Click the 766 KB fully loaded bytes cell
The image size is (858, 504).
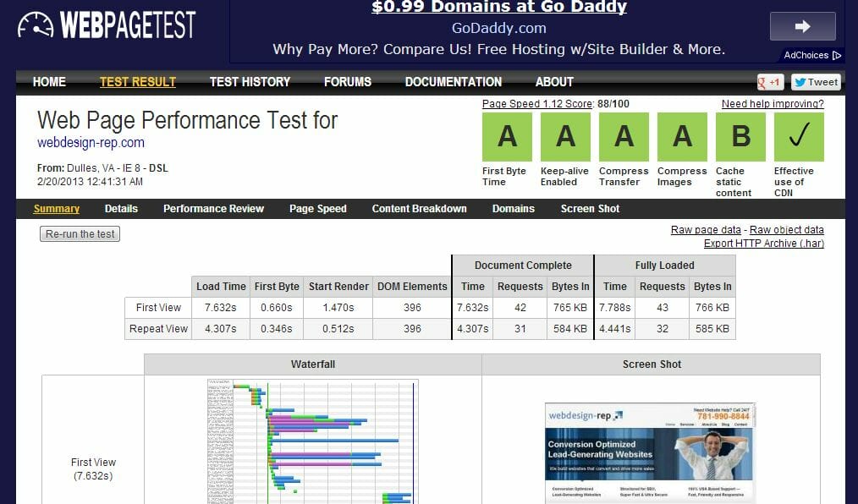[712, 308]
